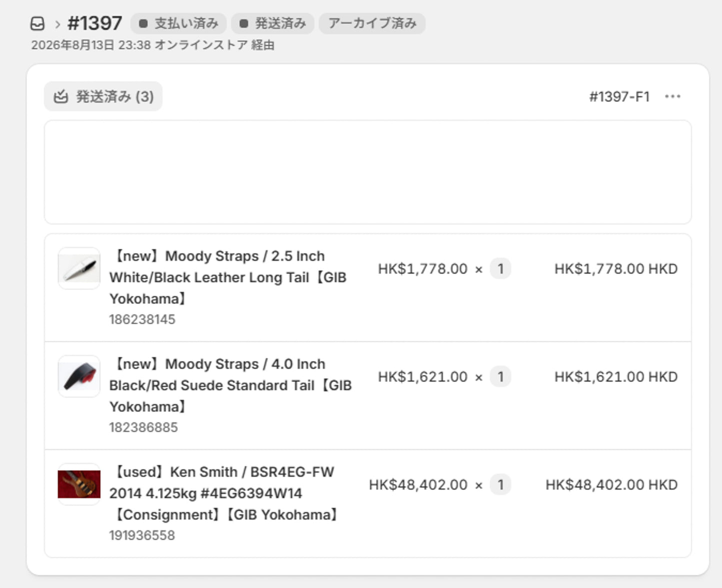The height and width of the screenshot is (588, 722).
Task: Click the 発送済み status badge in header
Action: 272,23
